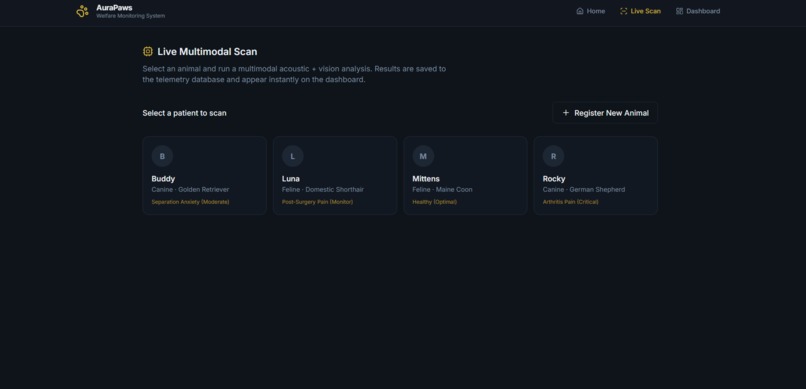Image resolution: width=806 pixels, height=389 pixels.
Task: Click the AuraPaws brand name
Action: pyautogui.click(x=114, y=8)
